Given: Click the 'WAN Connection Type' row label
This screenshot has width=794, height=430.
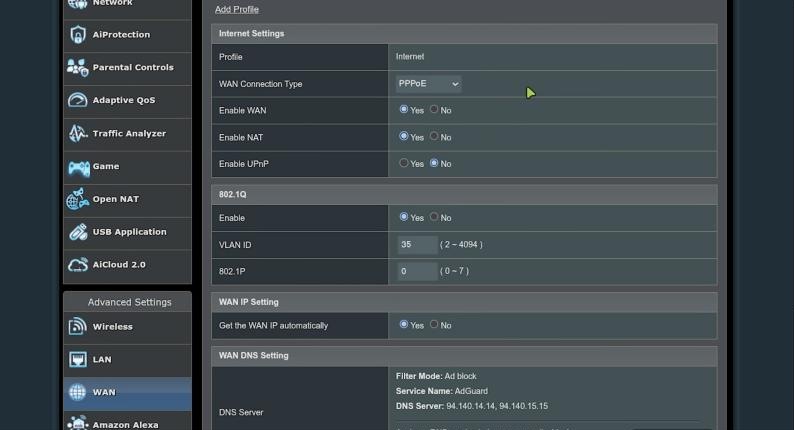Looking at the screenshot, I should click(x=260, y=84).
